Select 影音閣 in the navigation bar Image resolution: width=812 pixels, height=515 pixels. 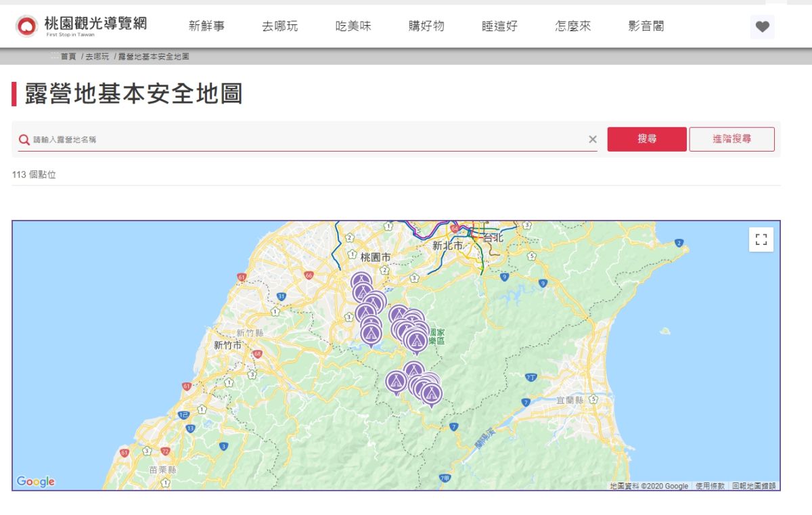pos(645,26)
